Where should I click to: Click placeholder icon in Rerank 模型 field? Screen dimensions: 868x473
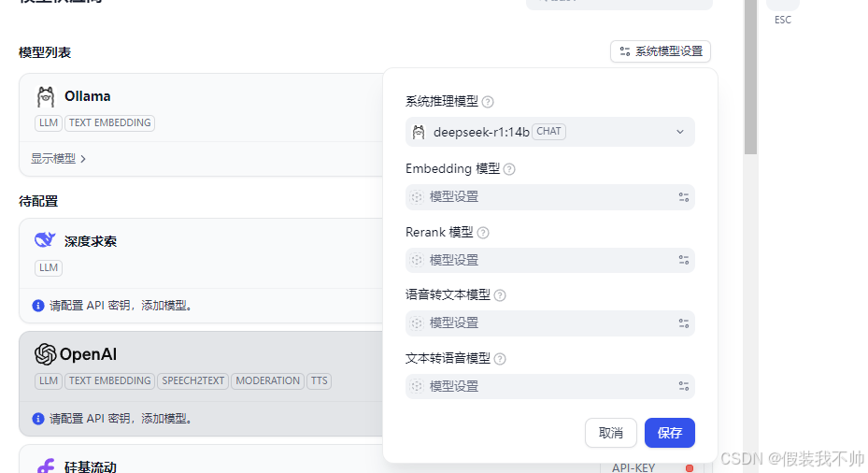coord(417,260)
